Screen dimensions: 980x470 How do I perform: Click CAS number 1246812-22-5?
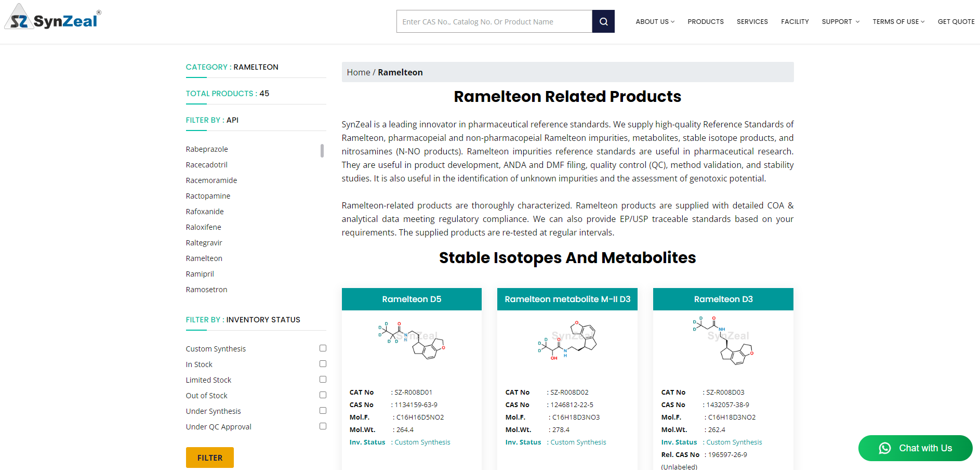tap(572, 405)
